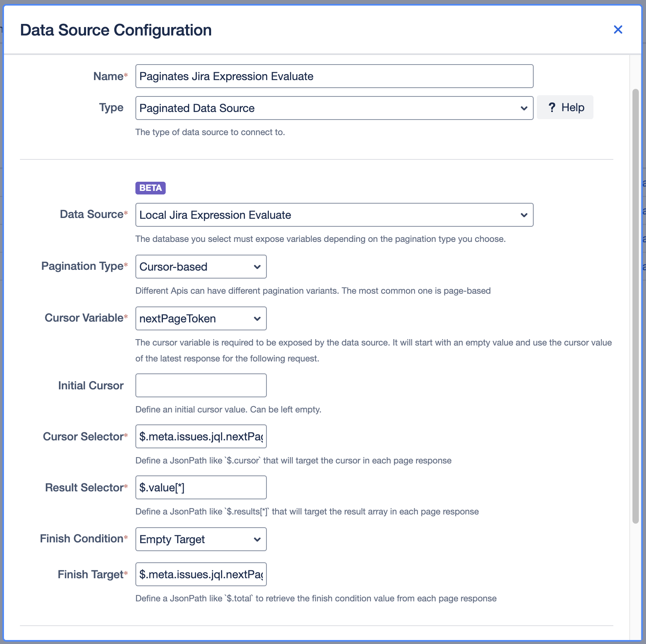Select the Result Selector input field
Viewport: 646px width, 644px height.
[201, 487]
